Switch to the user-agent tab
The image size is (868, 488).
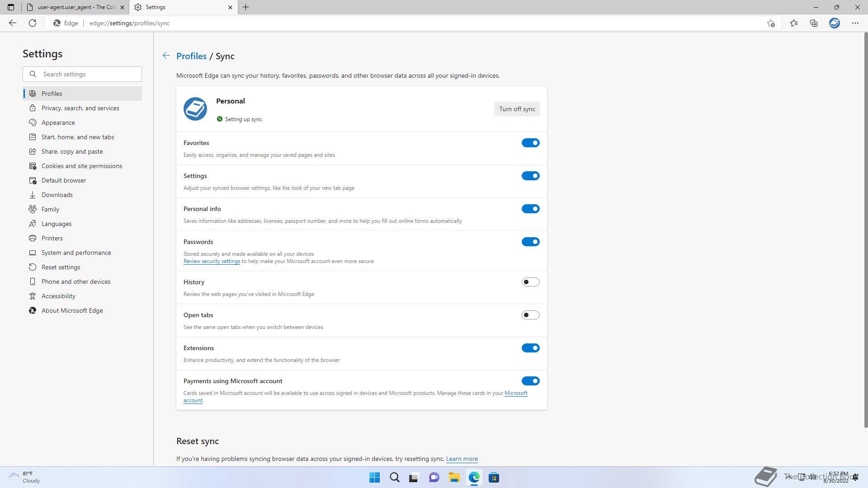tap(75, 7)
